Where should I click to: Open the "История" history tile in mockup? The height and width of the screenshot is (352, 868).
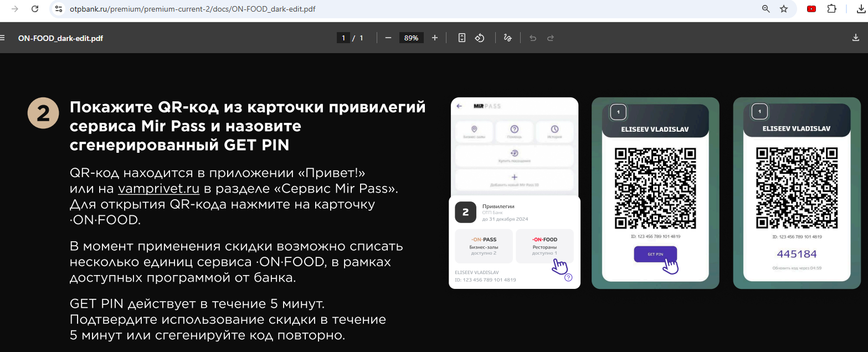click(x=554, y=132)
